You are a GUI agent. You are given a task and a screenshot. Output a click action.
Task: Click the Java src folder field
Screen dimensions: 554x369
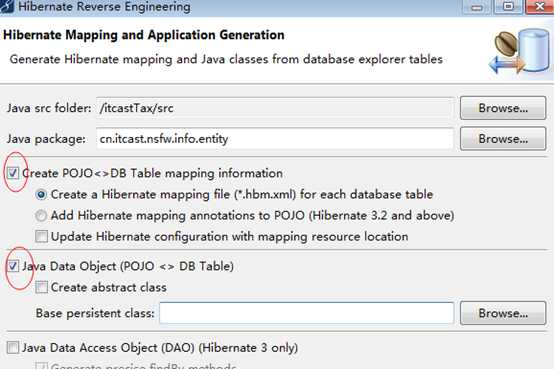[x=275, y=108]
